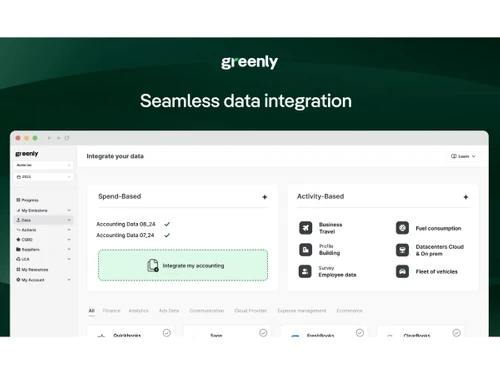Click the Suppliers folder icon
This screenshot has width=500, height=375.
[18, 249]
